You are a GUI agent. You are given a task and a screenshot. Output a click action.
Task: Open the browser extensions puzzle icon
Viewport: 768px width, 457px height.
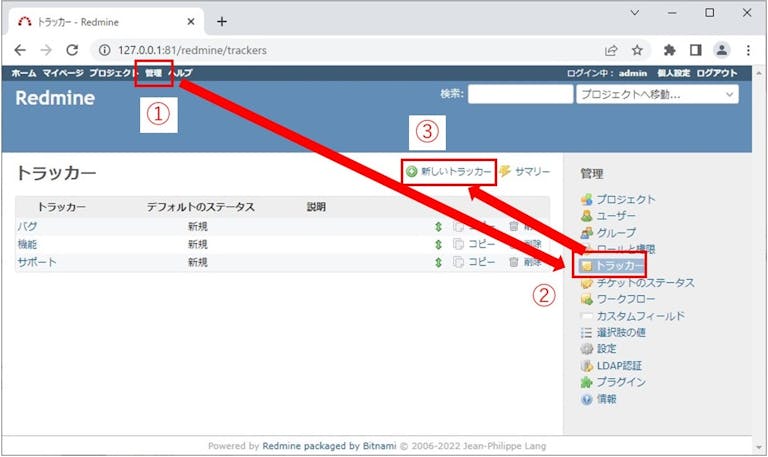coord(669,50)
